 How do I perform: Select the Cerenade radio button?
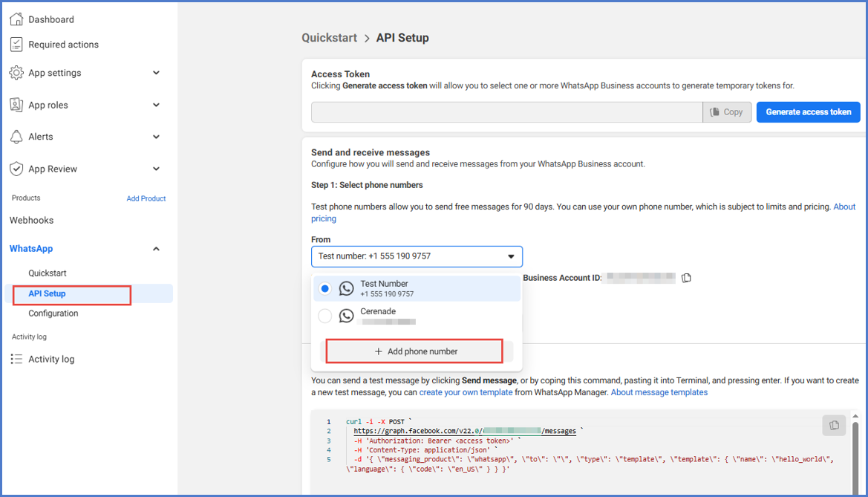[324, 316]
